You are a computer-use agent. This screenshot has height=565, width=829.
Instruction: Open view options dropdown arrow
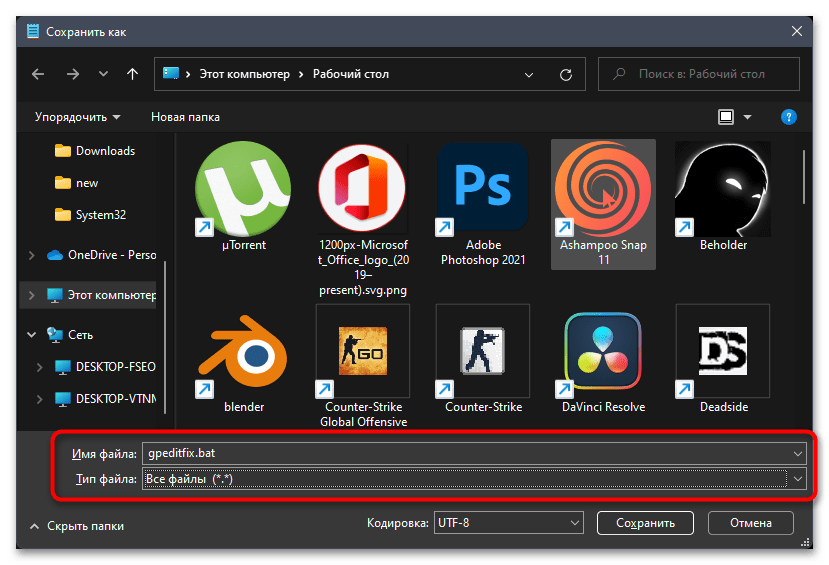[748, 117]
